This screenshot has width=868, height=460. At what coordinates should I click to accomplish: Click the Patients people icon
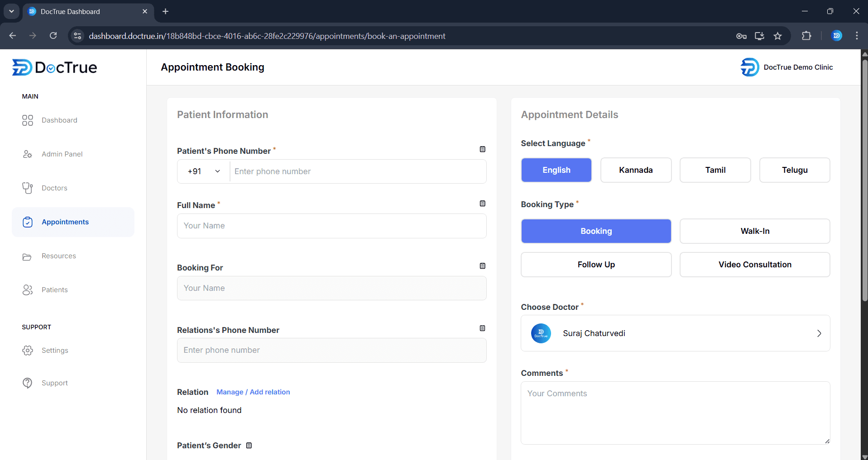point(28,290)
